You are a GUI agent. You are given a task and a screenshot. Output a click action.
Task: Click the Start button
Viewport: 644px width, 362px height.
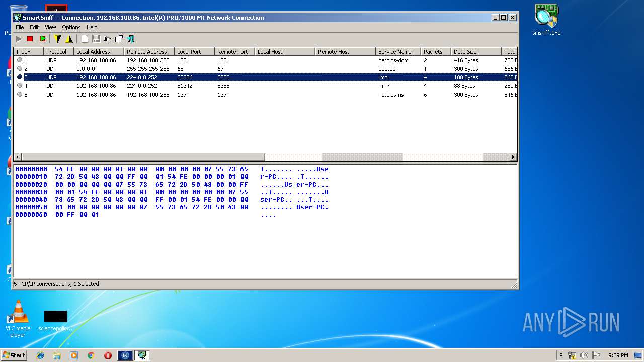[14, 355]
